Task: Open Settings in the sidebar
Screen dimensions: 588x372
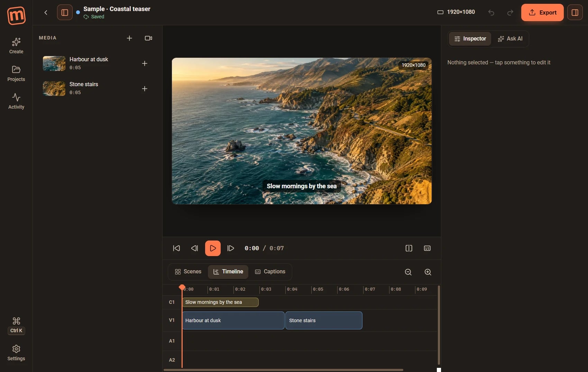Action: coord(16,353)
